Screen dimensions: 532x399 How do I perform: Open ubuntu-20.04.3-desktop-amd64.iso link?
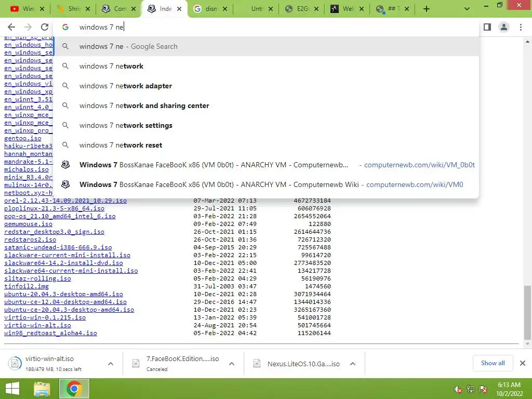pyautogui.click(x=63, y=294)
